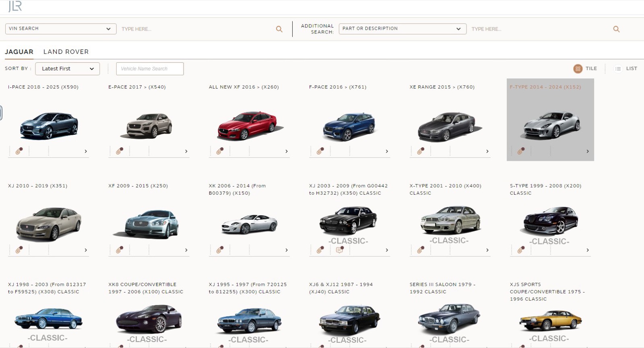The width and height of the screenshot is (644, 348).
Task: Click the S-TYPE 1999 - 2008 (X200) CLASSIC title
Action: (545, 189)
